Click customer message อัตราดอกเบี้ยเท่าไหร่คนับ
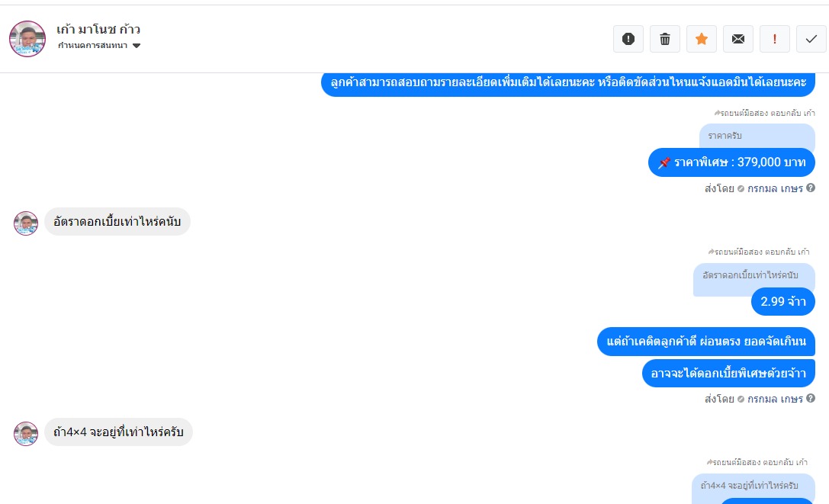 coord(117,222)
